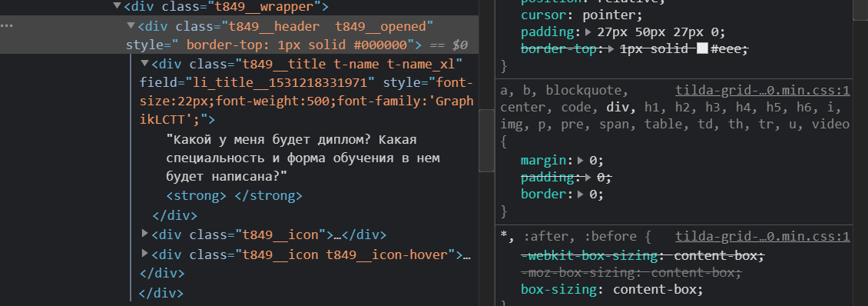Expand the struck-through border-top shorthand triangle
This screenshot has width=868, height=306.
[x=611, y=48]
